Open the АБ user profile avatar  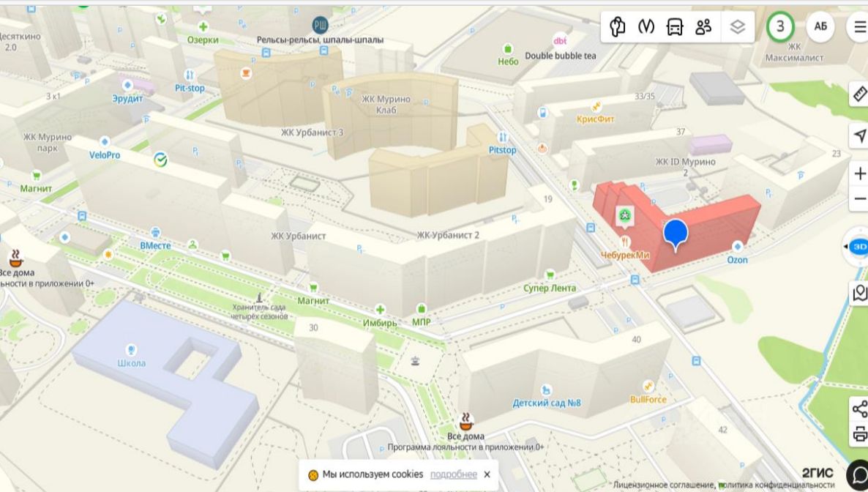tap(820, 26)
